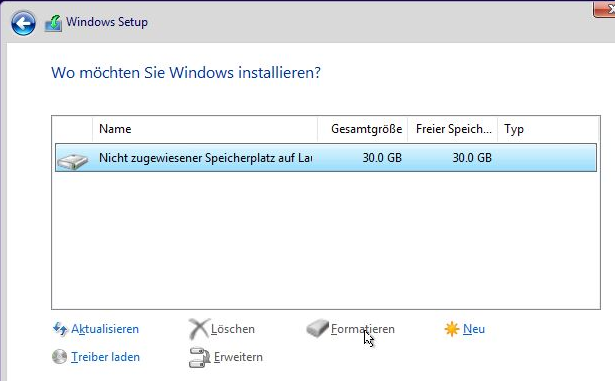Screen dimensions: 615x381
Task: Click the Löschen text label
Action: pyautogui.click(x=233, y=329)
